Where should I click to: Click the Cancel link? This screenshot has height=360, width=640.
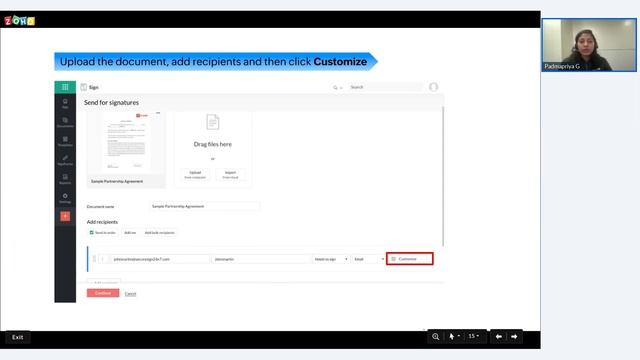coord(130,293)
